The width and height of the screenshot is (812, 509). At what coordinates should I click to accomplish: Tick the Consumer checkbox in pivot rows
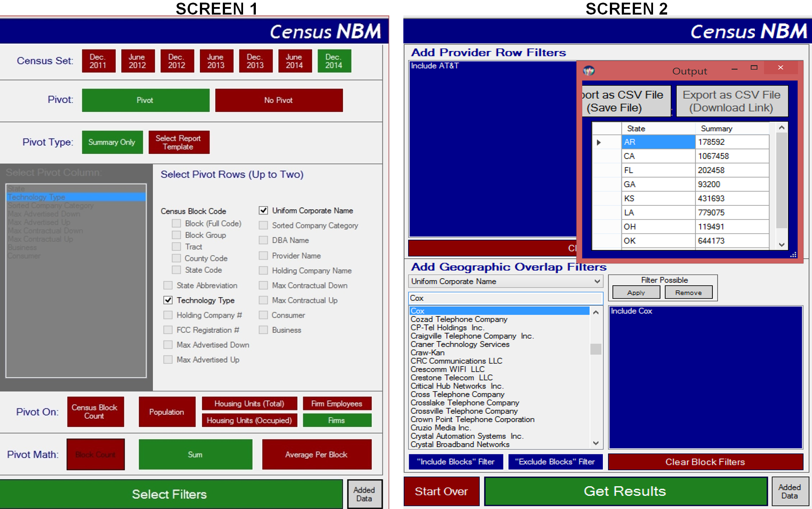(x=263, y=315)
